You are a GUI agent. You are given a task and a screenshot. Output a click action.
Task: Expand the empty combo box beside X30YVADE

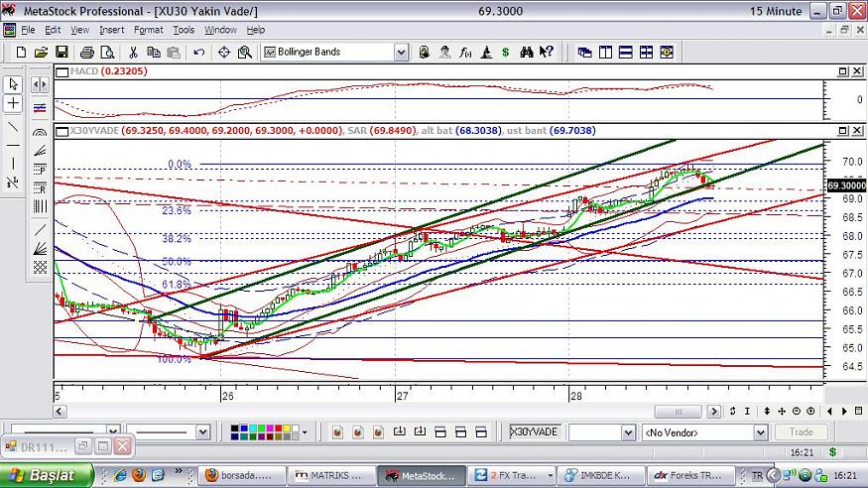coord(628,432)
